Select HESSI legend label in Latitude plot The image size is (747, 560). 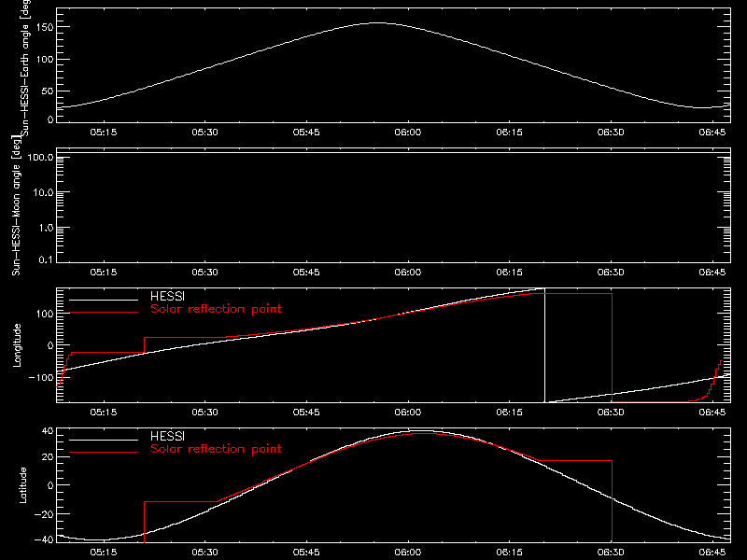point(167,437)
